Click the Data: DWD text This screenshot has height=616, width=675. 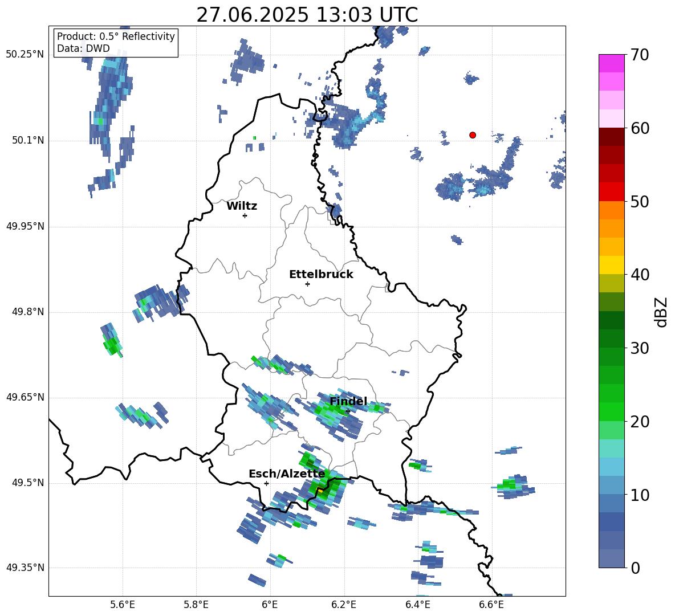83,48
